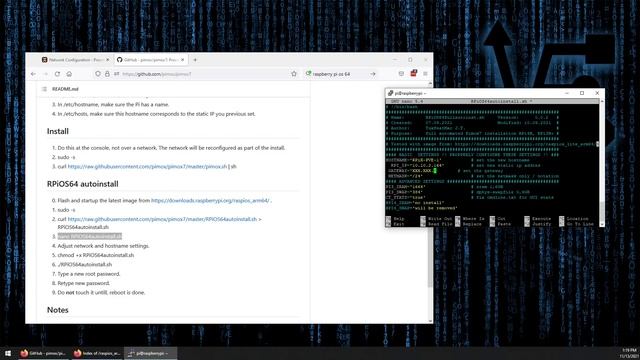Switch to pi@raspberrypi taskbar button
The width and height of the screenshot is (640, 360).
pos(151,353)
